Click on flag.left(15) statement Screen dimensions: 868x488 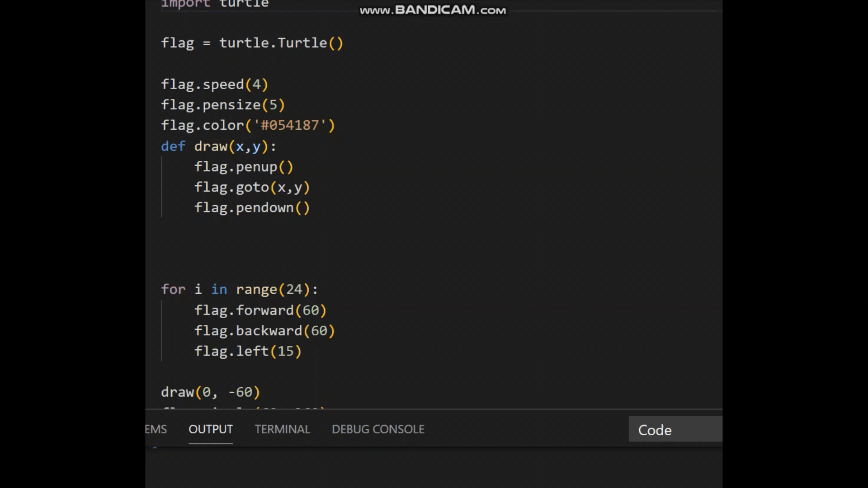tap(248, 351)
